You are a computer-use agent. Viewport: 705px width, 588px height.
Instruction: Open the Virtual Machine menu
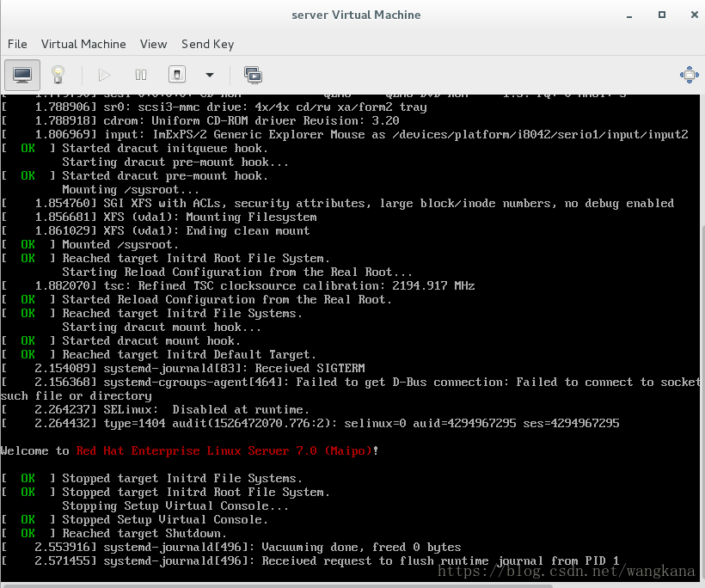click(x=83, y=44)
